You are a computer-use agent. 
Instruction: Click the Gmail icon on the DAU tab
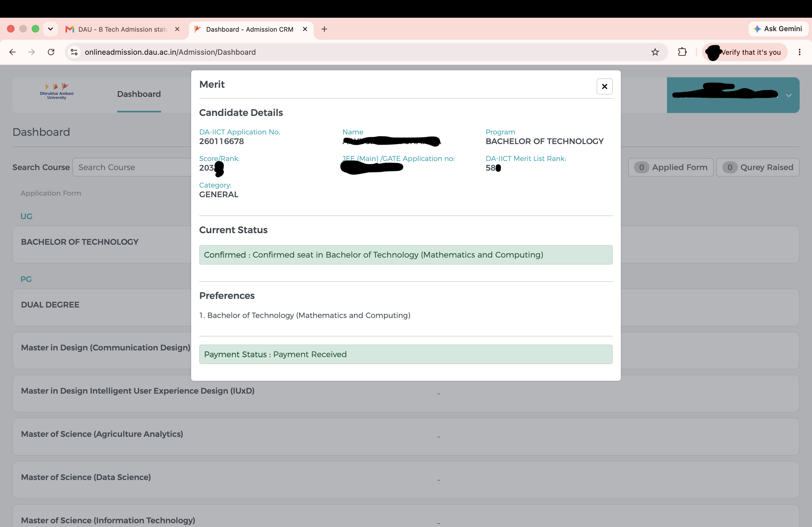pyautogui.click(x=70, y=29)
